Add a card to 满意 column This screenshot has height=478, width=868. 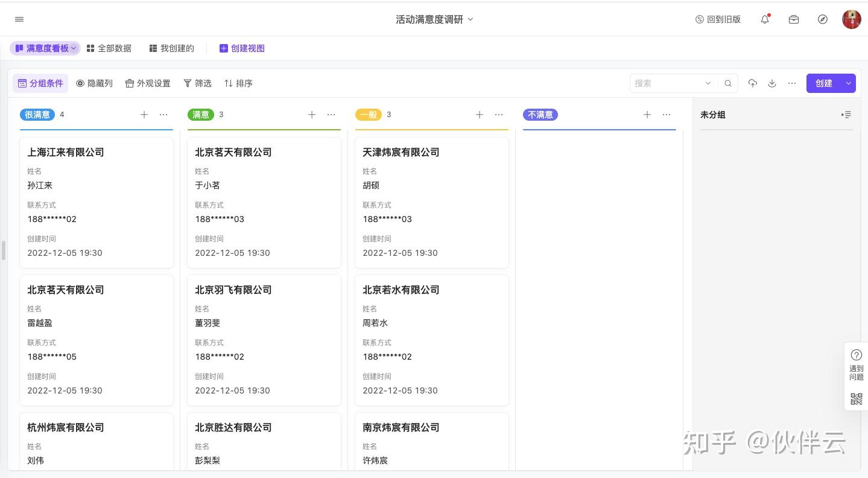[x=312, y=115]
